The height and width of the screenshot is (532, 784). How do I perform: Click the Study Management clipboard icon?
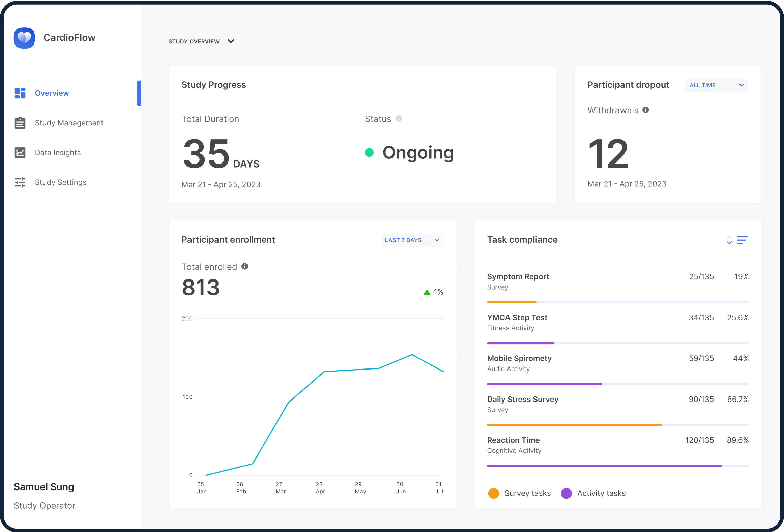click(20, 123)
